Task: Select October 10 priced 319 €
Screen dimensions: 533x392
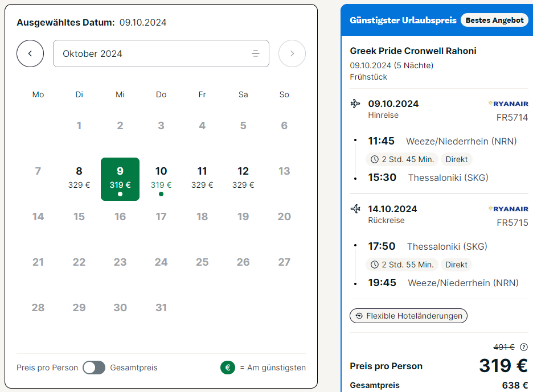Action: point(161,179)
